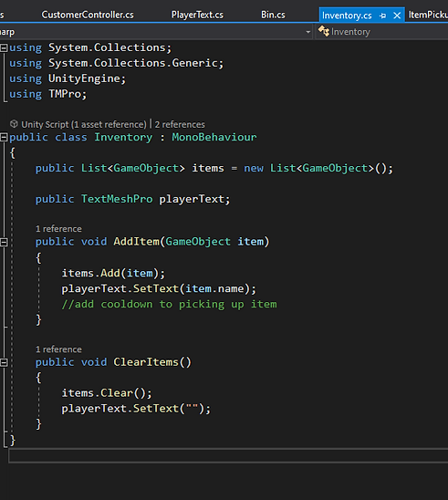This screenshot has height=500, width=448.
Task: Collapse the Inventory class block
Action: pyautogui.click(x=4, y=138)
